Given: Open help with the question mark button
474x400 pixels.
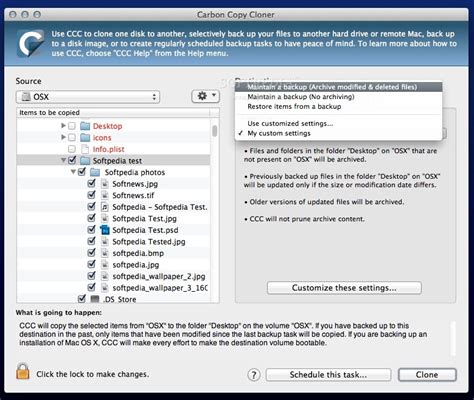Looking at the screenshot, I should pyautogui.click(x=254, y=375).
